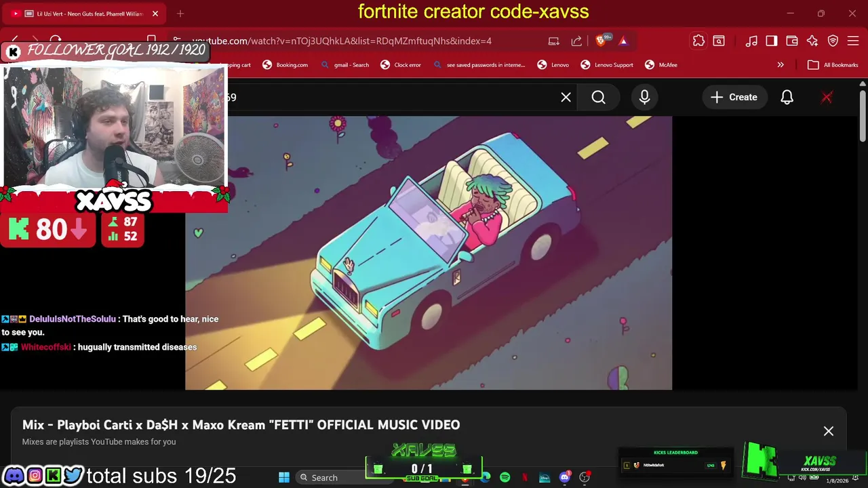Open the browser hamburger main menu
The width and height of the screenshot is (868, 488).
point(853,41)
